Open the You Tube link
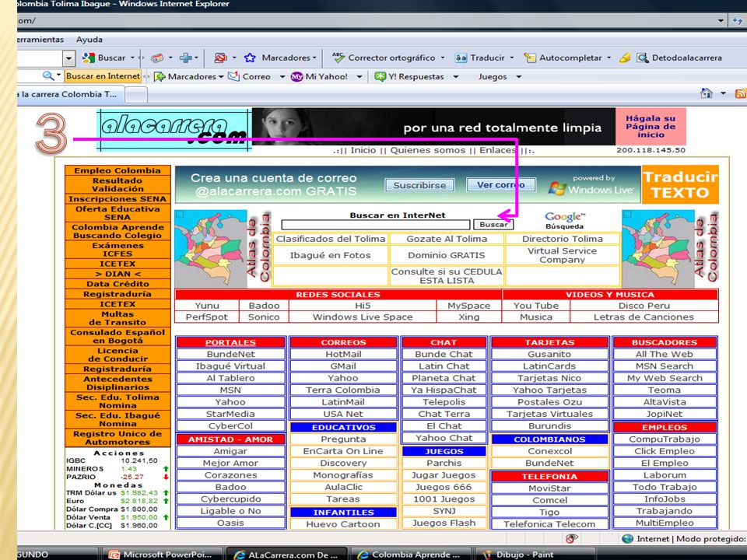This screenshot has height=560, width=747. click(x=536, y=306)
